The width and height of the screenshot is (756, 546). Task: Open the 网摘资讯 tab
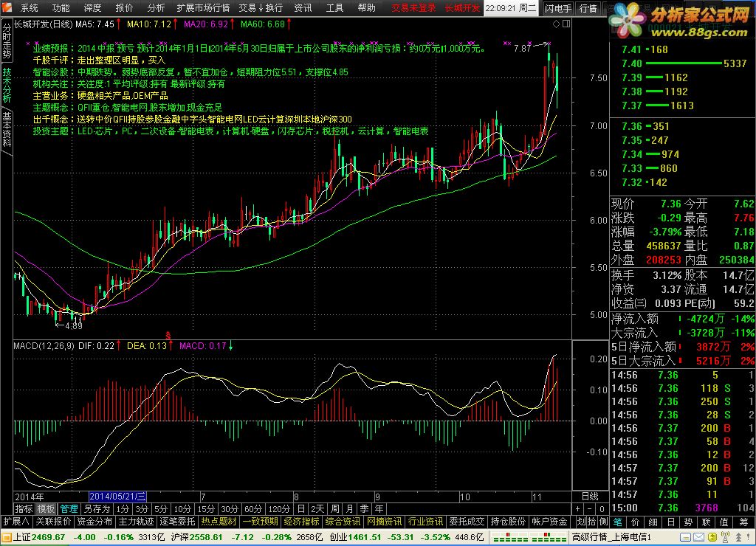coord(384,522)
